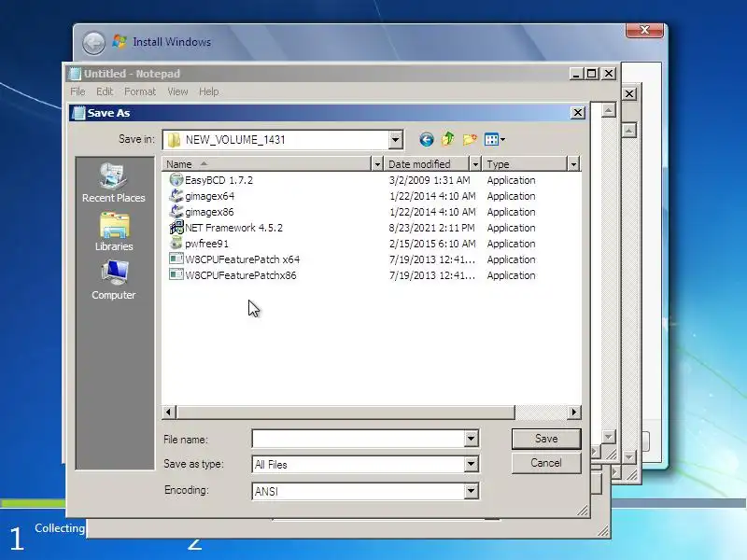Open the Type column dropdown arrow
The width and height of the screenshot is (747, 560).
click(573, 164)
